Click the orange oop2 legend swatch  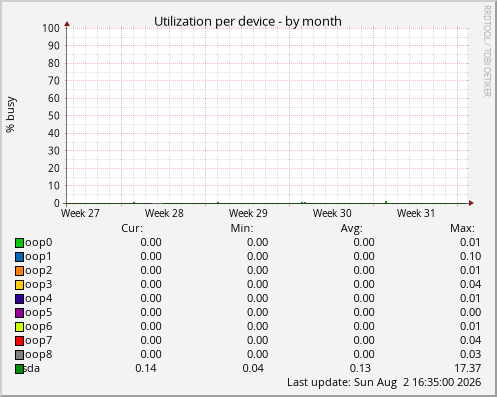tap(19, 271)
